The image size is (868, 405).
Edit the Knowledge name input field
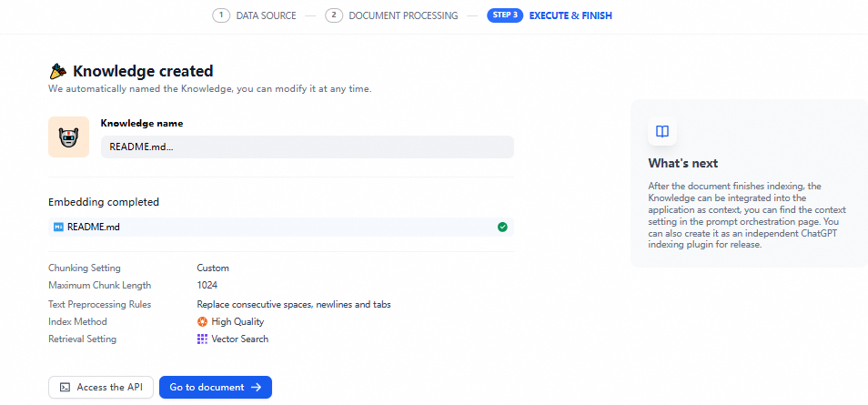point(307,147)
